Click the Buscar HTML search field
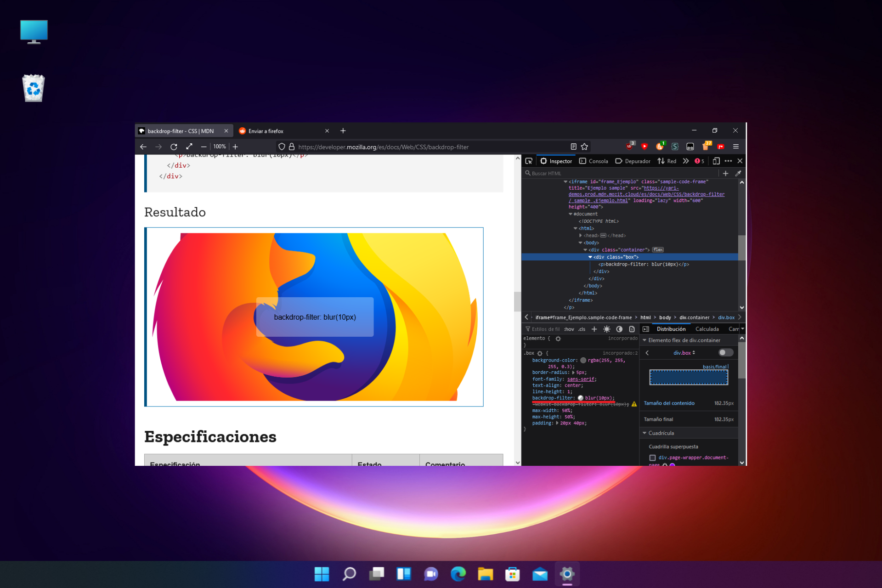The height and width of the screenshot is (588, 882). [620, 173]
